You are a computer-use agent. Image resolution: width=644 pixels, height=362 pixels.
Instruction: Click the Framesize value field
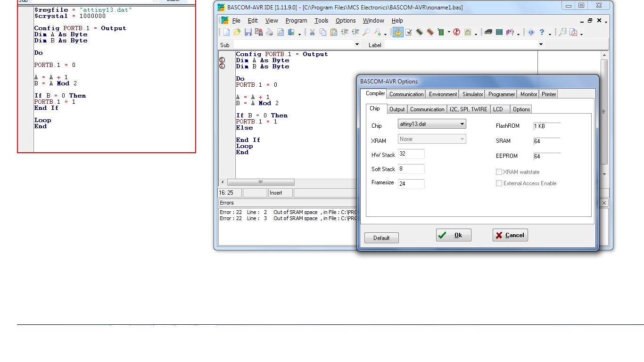tap(411, 184)
